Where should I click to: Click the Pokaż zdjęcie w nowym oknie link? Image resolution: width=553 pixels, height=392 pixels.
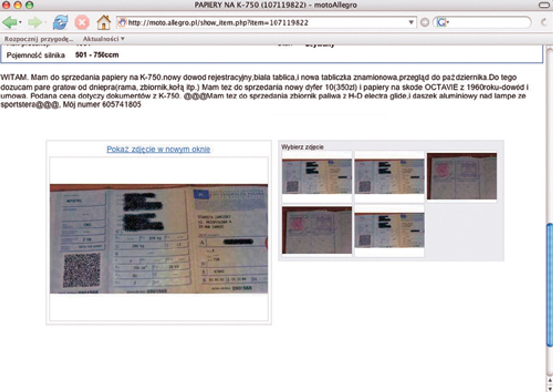click(158, 149)
